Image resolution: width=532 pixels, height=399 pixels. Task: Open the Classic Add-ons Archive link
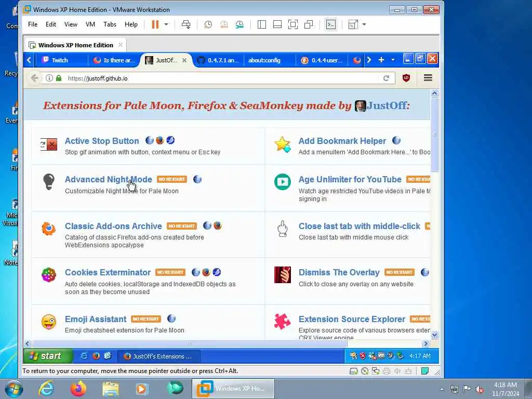click(x=113, y=226)
